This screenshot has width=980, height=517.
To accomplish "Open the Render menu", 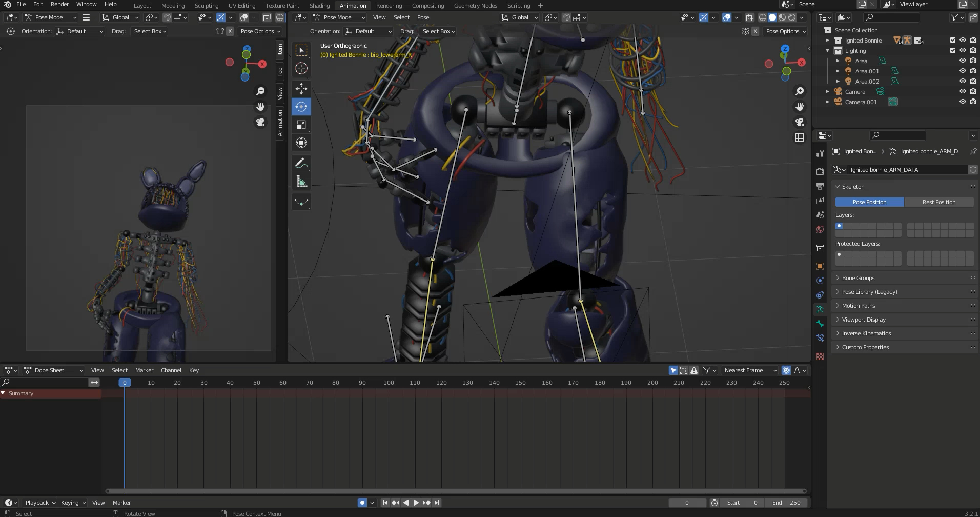I will (x=59, y=4).
